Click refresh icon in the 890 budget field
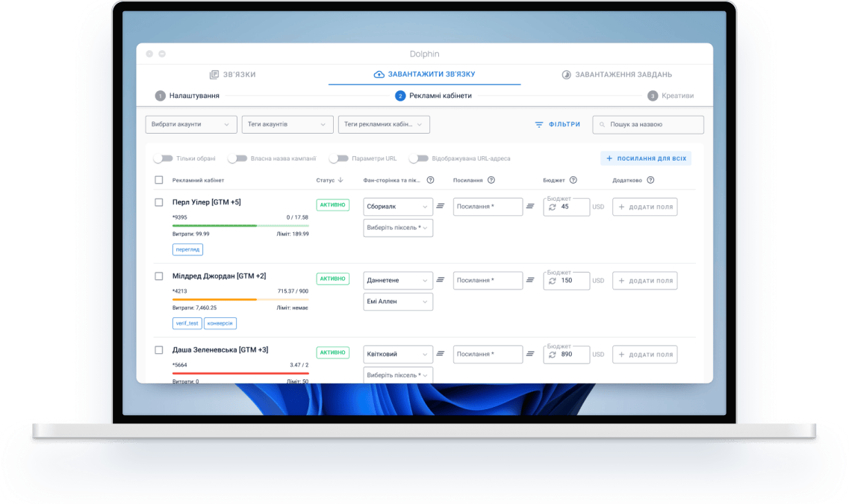The width and height of the screenshot is (849, 504). click(x=552, y=355)
